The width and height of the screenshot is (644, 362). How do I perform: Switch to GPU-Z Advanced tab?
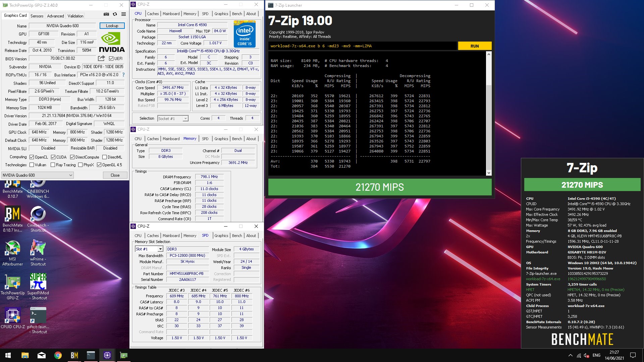(x=55, y=16)
